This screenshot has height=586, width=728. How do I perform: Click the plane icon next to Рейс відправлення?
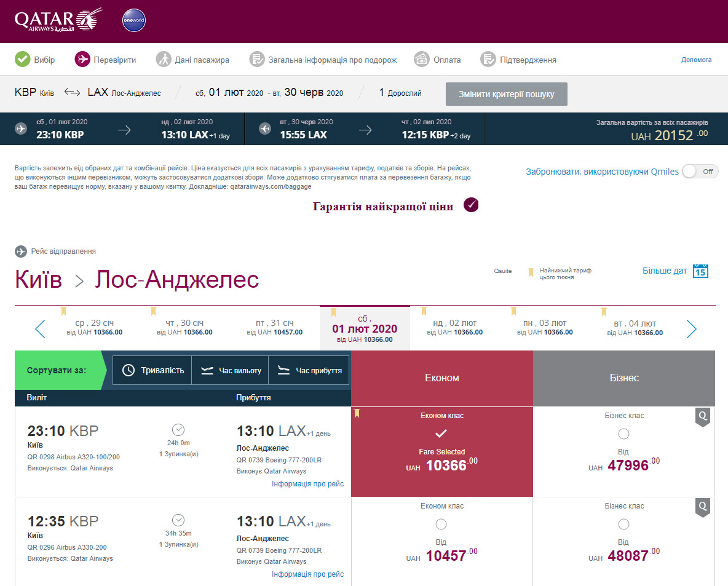pos(21,251)
